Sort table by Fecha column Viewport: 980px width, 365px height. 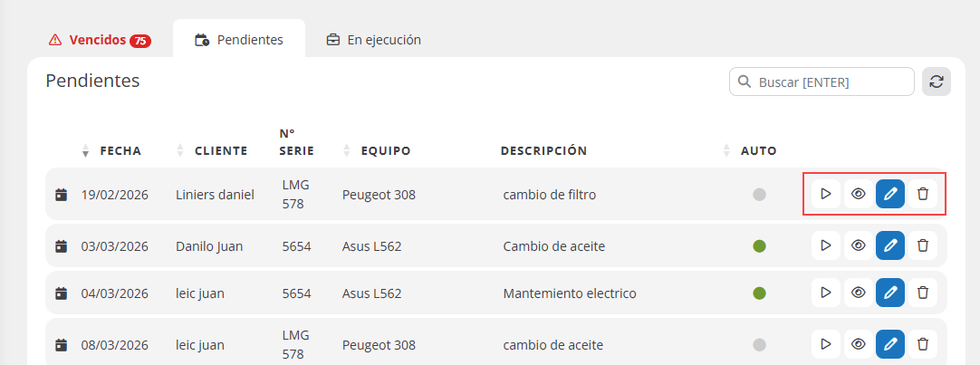pyautogui.click(x=120, y=150)
